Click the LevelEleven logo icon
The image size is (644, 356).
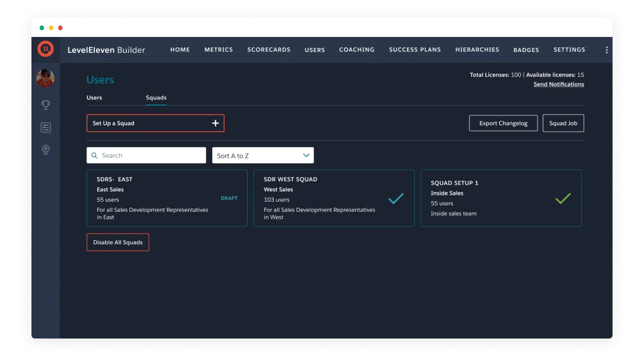pyautogui.click(x=45, y=49)
